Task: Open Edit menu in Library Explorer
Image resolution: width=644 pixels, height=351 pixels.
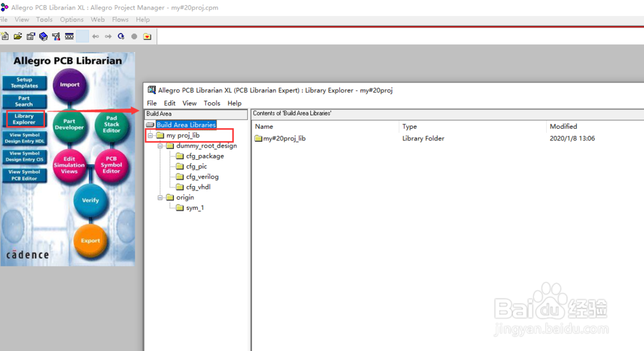Action: point(169,103)
